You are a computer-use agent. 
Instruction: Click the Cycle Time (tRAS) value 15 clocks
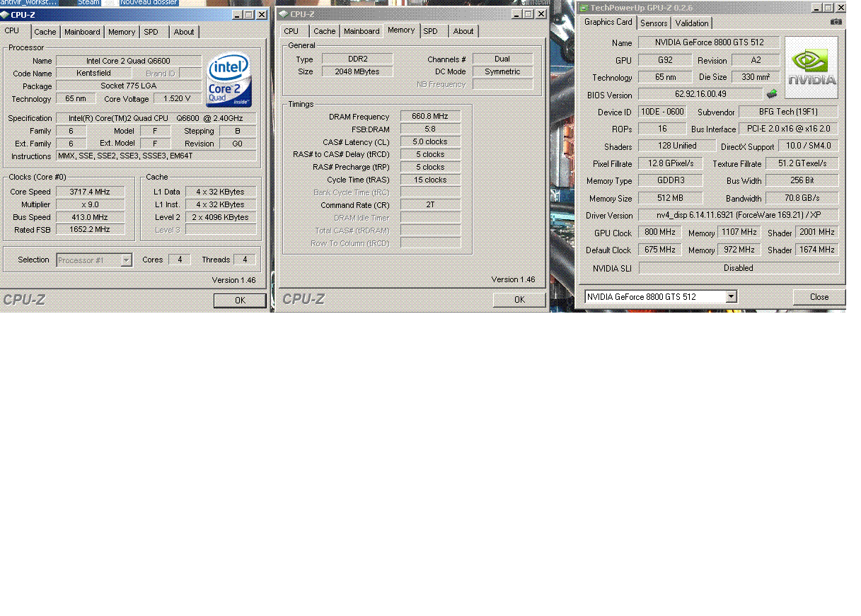pos(430,180)
